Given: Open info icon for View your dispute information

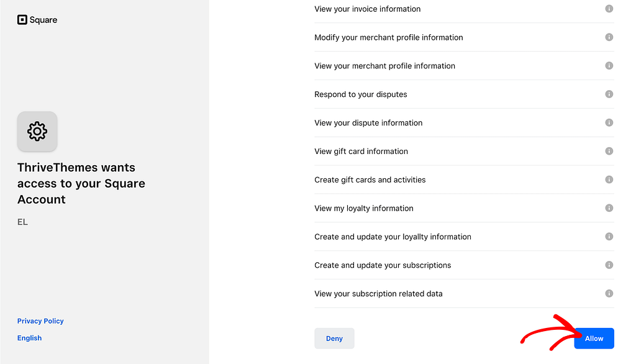Looking at the screenshot, I should 609,123.
